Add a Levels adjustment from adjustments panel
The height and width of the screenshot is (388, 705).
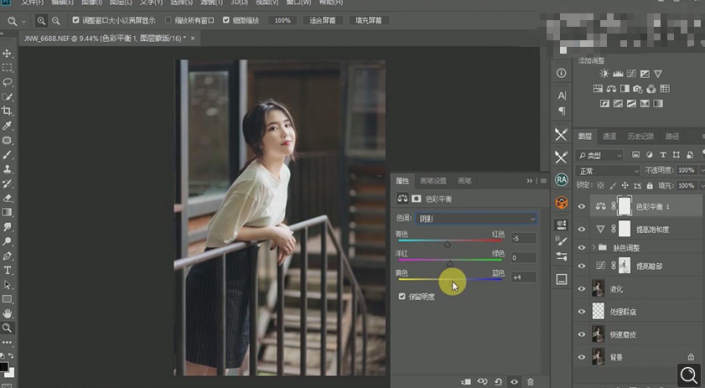[618, 74]
